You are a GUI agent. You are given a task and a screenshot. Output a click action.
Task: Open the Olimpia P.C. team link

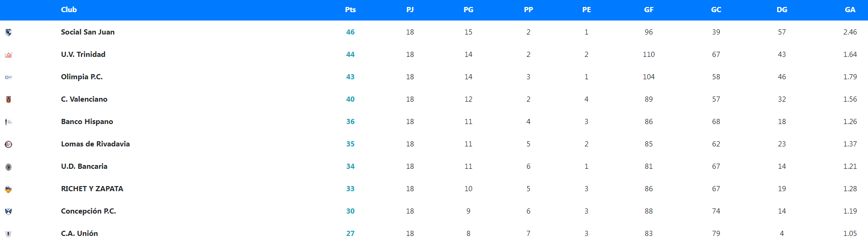click(x=82, y=77)
